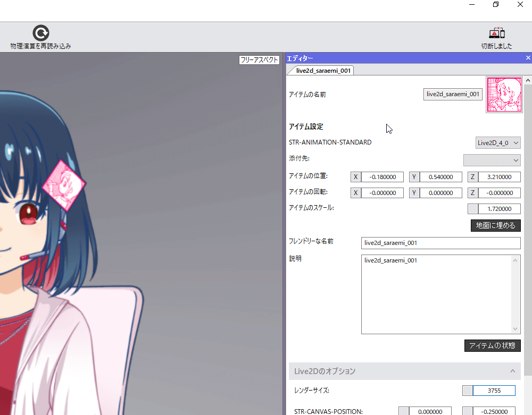532x415 pixels.
Task: Open the 添付先 attachment dropdown
Action: point(492,160)
